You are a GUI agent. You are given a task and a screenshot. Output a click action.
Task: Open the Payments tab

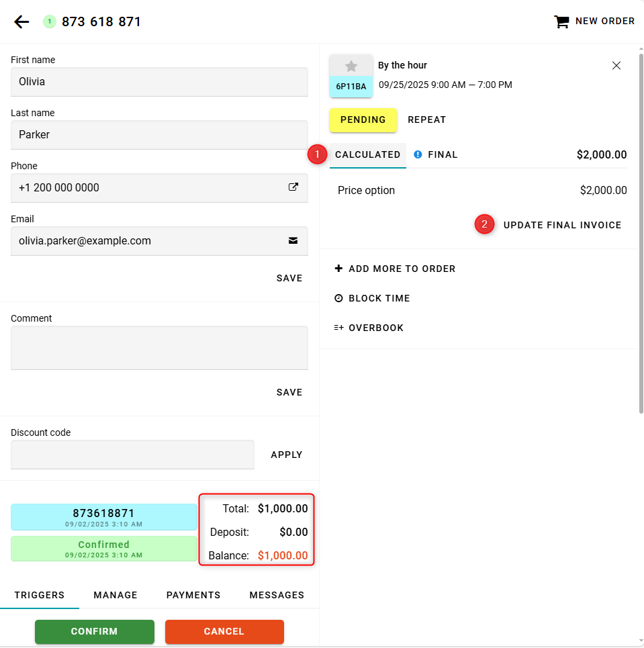193,595
